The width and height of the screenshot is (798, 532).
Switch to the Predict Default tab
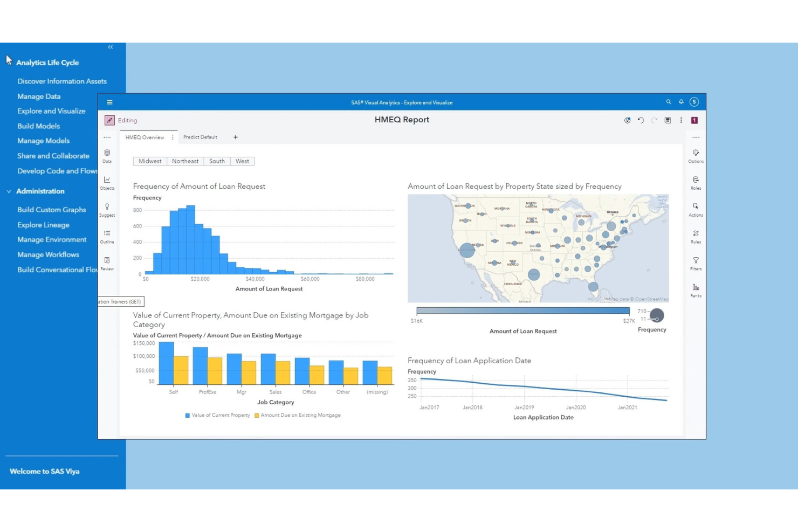pos(200,137)
